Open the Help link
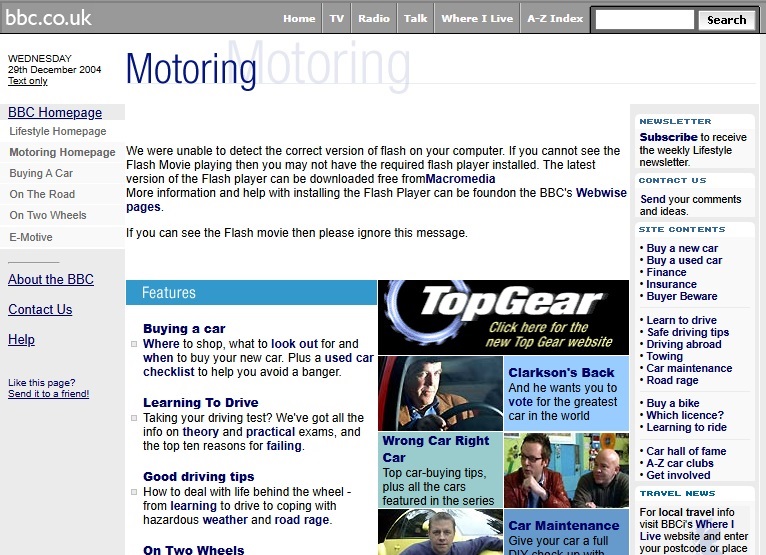 click(x=21, y=340)
